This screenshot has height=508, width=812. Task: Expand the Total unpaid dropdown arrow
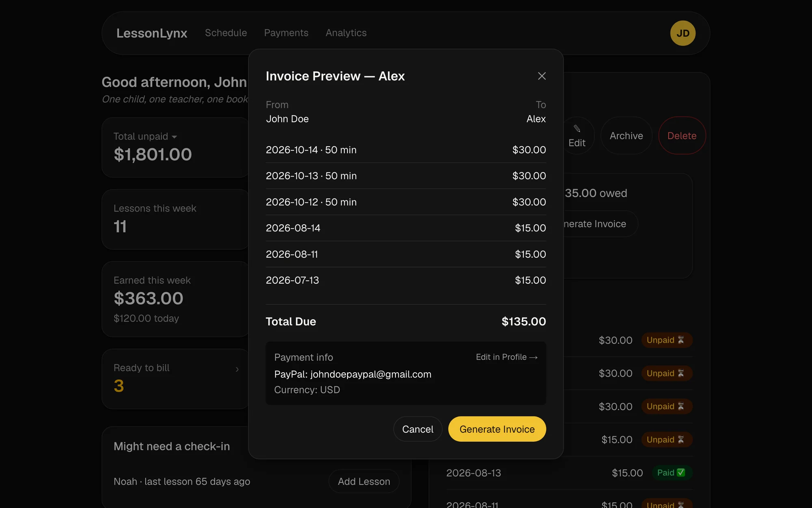175,137
